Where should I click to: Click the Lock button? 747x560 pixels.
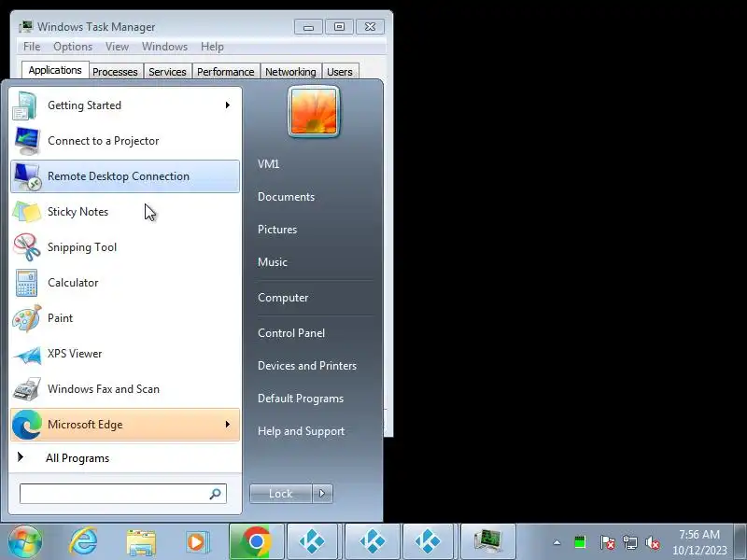click(281, 494)
